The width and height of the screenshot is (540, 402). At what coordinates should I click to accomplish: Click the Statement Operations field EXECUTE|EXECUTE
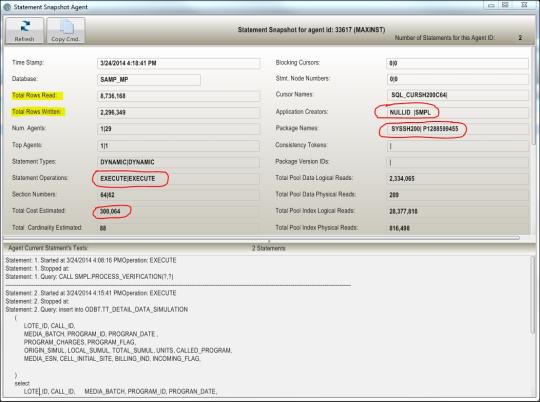pos(178,179)
